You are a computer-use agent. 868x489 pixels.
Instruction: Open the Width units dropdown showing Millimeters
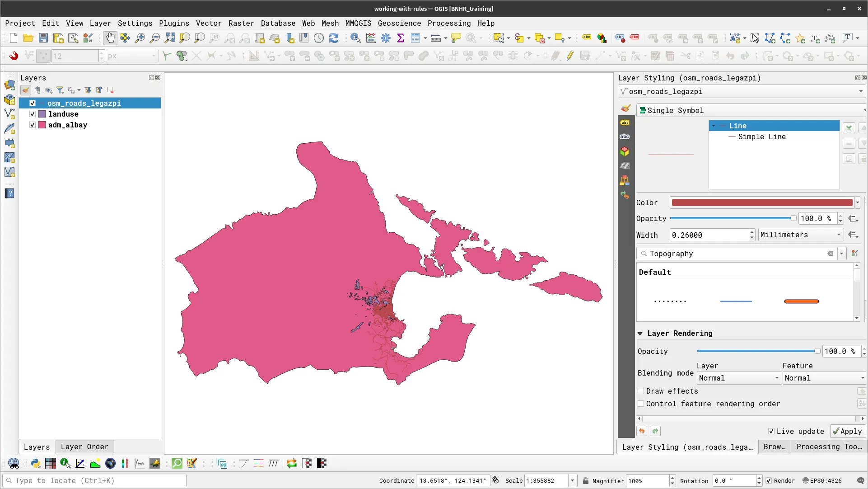coord(800,235)
